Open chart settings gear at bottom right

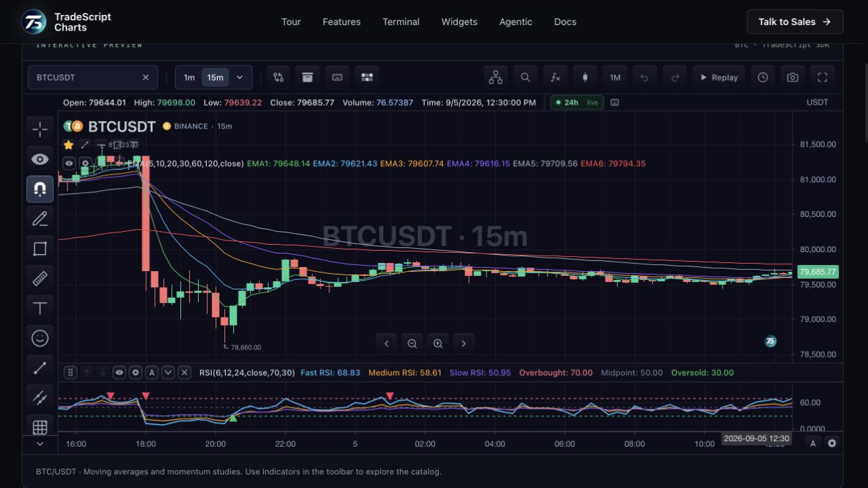tap(832, 443)
